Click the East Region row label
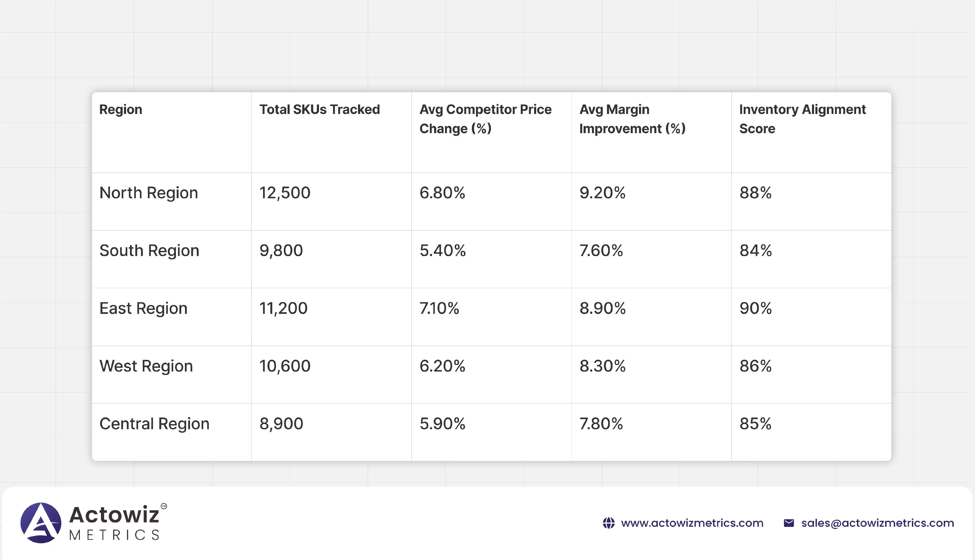Viewport: 975px width, 560px height. click(x=143, y=308)
